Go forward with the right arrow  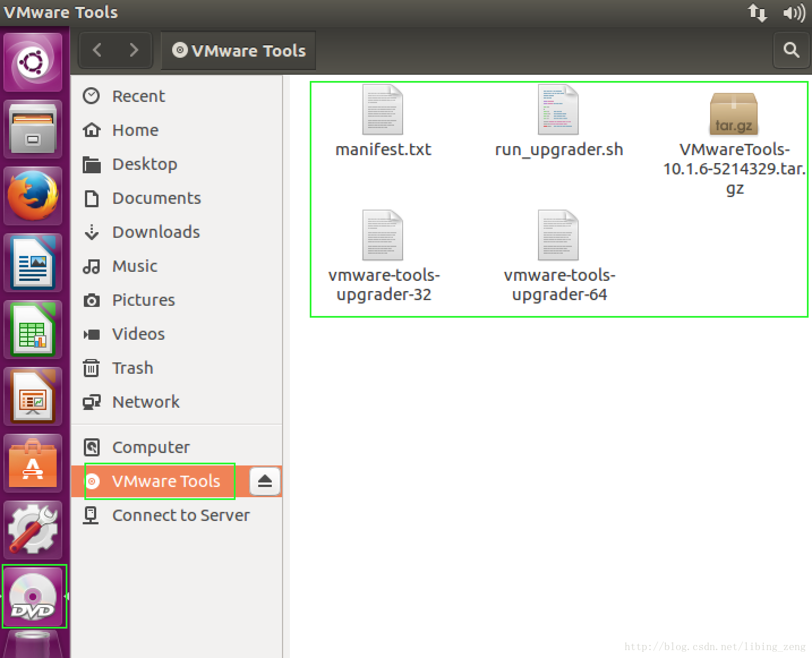pos(134,50)
